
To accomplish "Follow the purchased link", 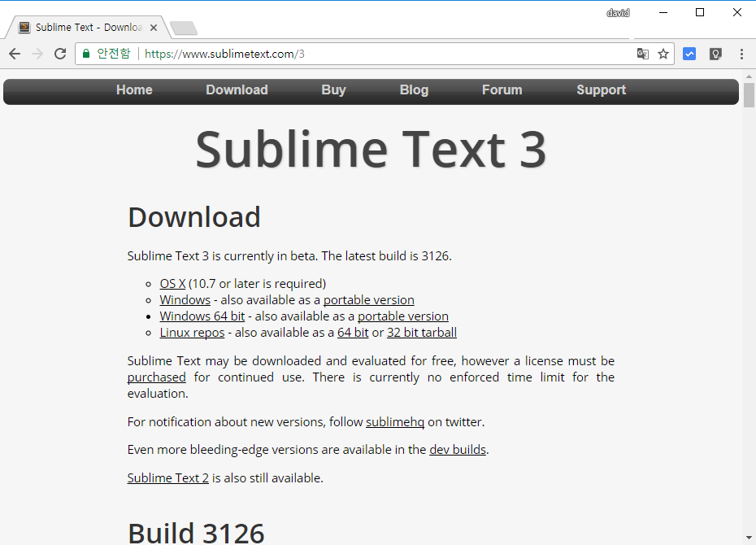I will click(x=157, y=377).
